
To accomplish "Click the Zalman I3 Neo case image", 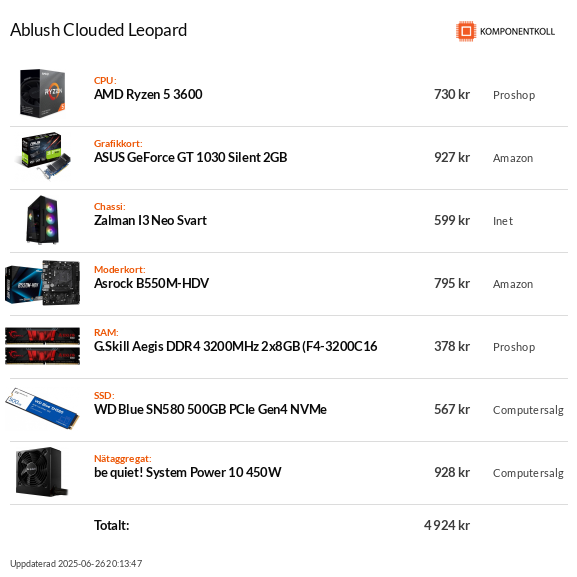I will click(x=43, y=220).
